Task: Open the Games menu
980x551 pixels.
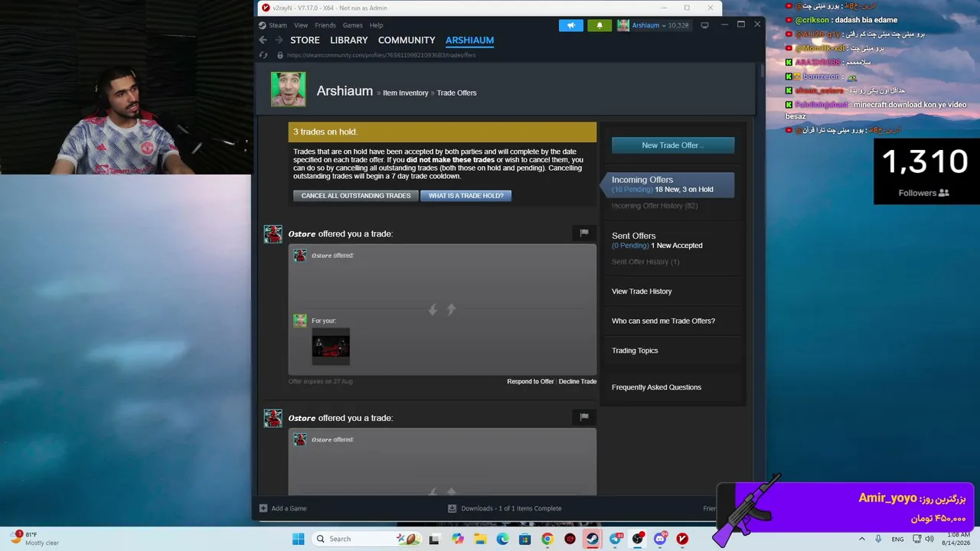Action: (x=352, y=25)
